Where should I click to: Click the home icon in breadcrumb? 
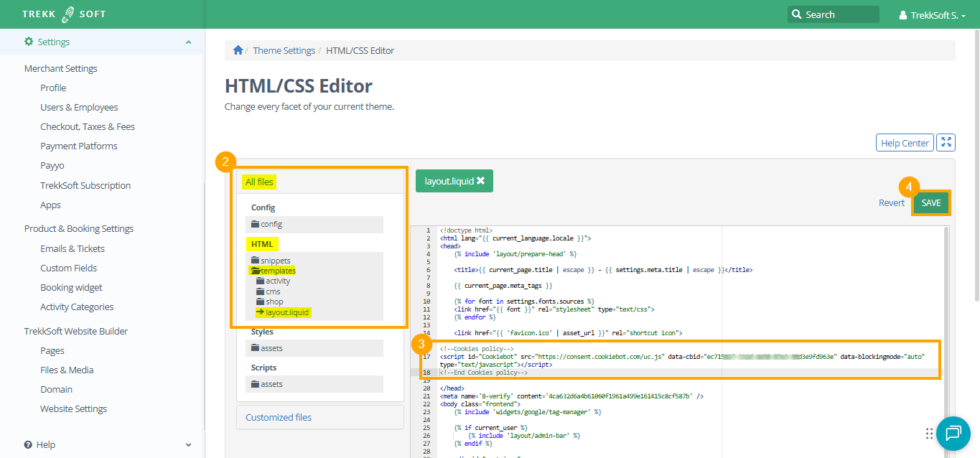coord(238,50)
